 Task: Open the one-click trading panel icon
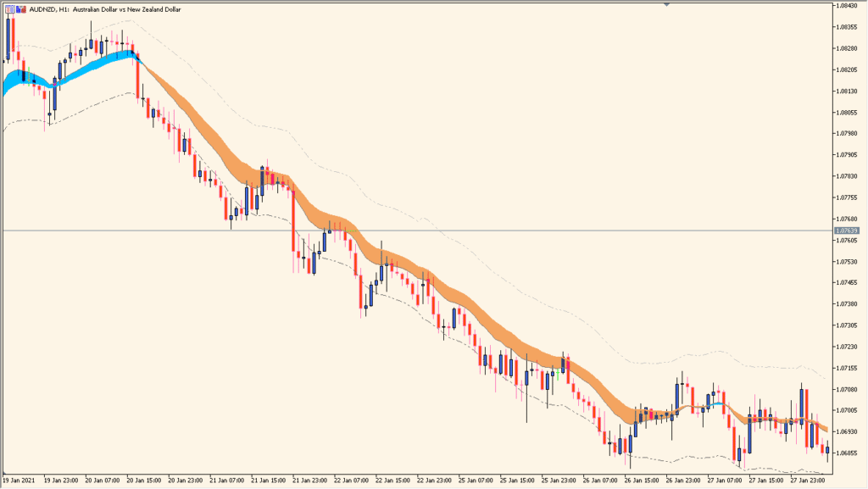click(9, 9)
